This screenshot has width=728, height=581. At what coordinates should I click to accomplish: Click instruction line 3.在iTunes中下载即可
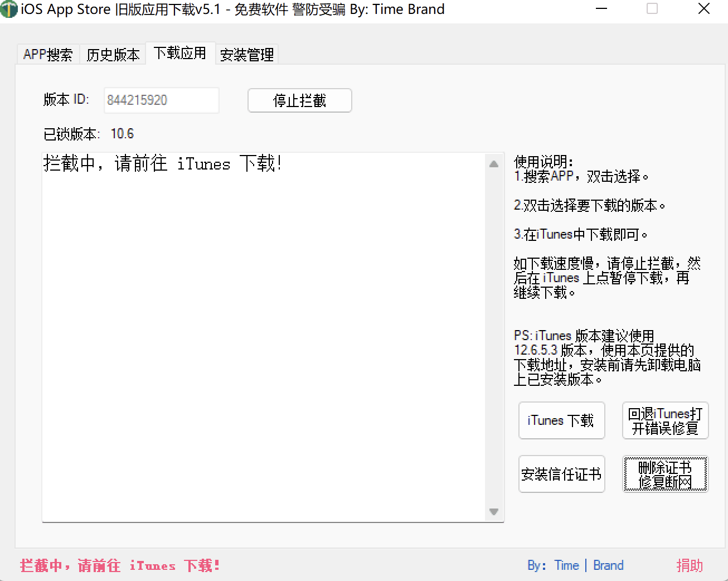point(581,234)
